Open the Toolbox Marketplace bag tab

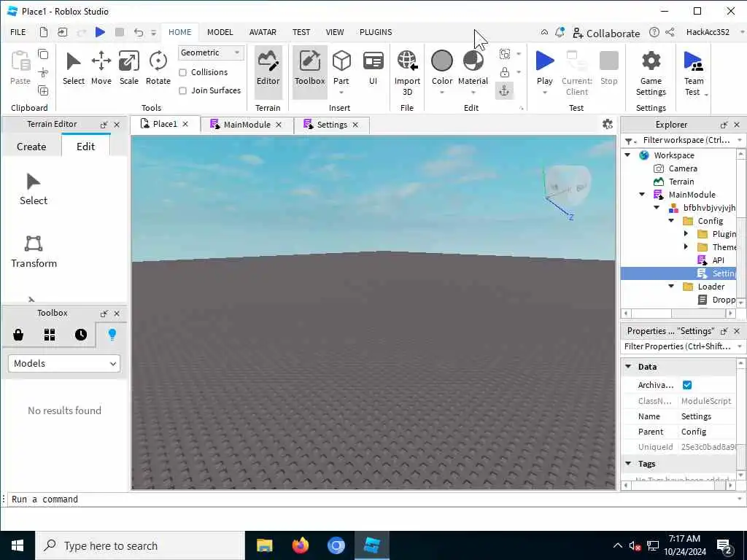18,335
